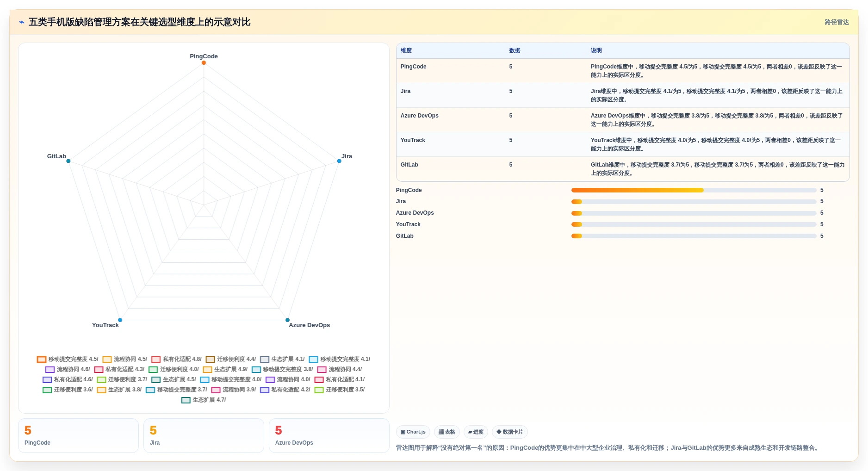Click the swatch for 迁移便利度 3.6/
This screenshot has height=471, width=868.
47,390
